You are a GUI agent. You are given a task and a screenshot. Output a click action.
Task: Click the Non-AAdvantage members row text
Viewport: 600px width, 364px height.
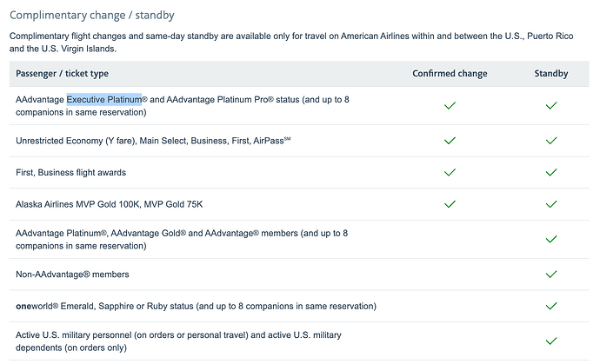pos(72,274)
